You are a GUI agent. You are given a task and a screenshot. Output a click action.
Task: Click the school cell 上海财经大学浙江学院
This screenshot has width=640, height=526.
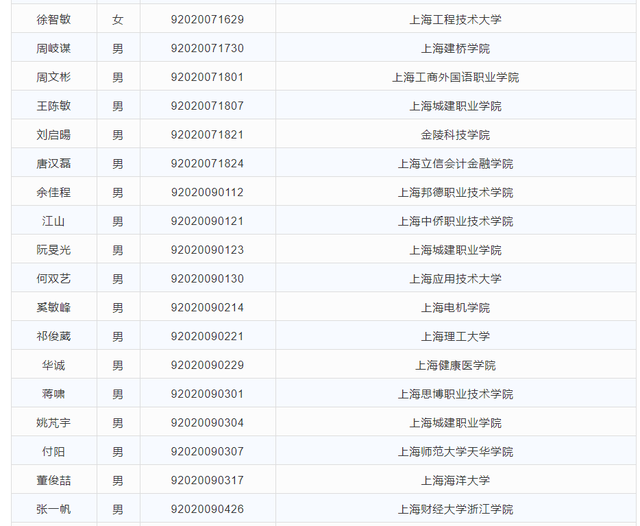pos(456,509)
